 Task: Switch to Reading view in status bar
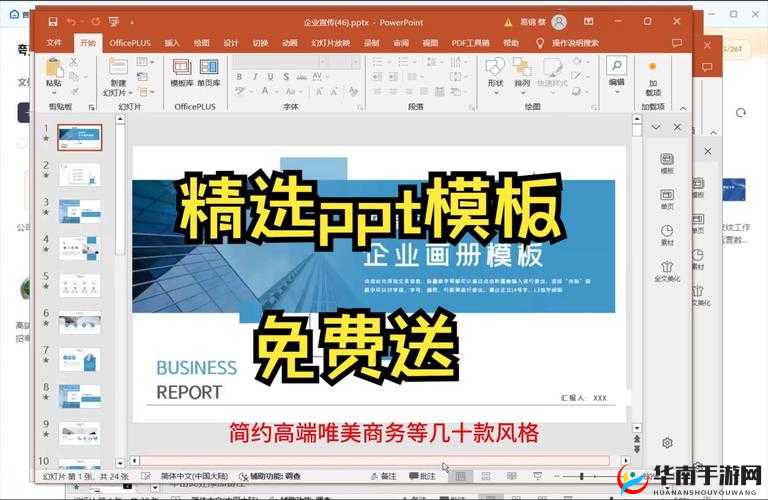point(511,476)
